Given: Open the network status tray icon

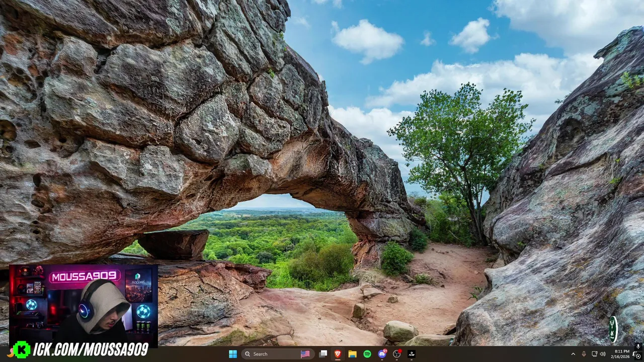Looking at the screenshot, I should 594,354.
